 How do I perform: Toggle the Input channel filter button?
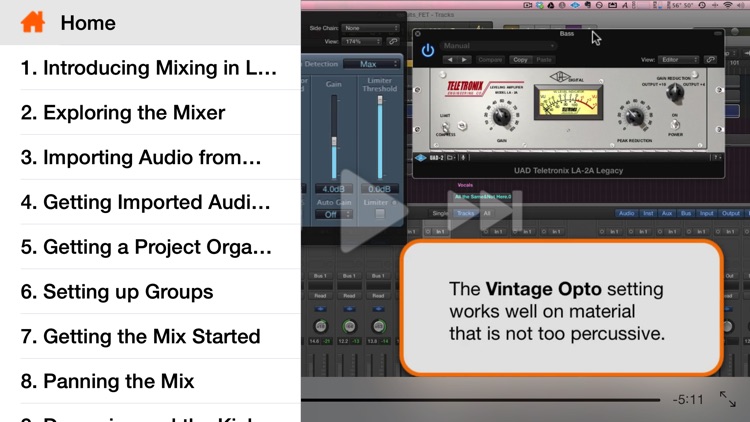click(706, 213)
